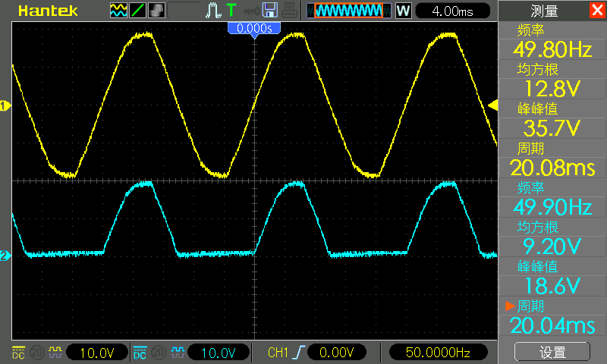607x364 pixels.
Task: Click the printer icon in top bar
Action: (289, 11)
